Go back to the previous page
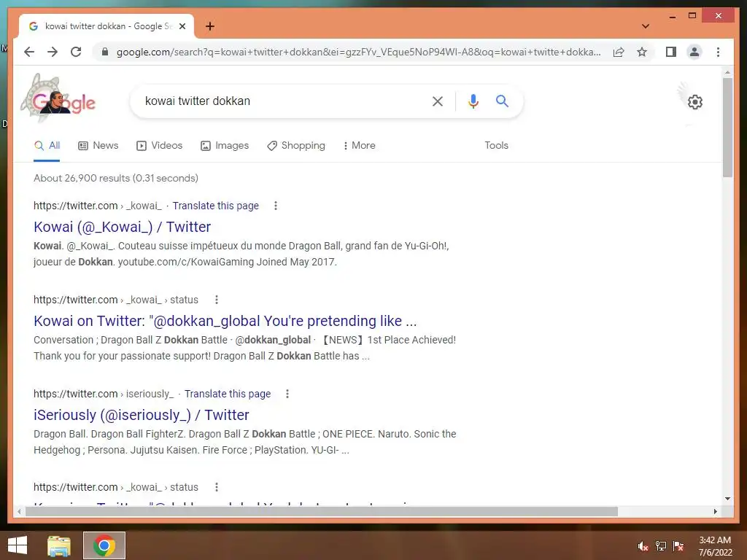Image resolution: width=747 pixels, height=560 pixels. click(29, 52)
